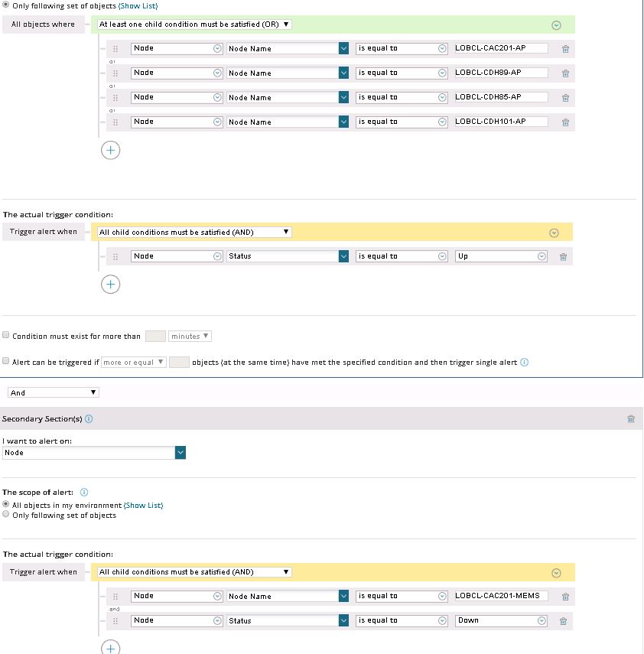Click the LOBCL-CDH101-AP node name field

pyautogui.click(x=501, y=122)
